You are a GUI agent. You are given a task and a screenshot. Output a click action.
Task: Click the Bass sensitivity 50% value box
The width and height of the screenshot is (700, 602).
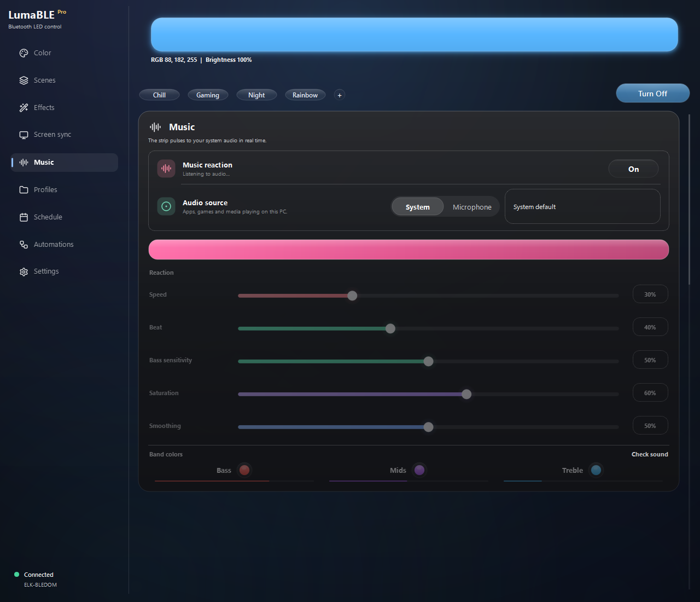[x=650, y=360]
